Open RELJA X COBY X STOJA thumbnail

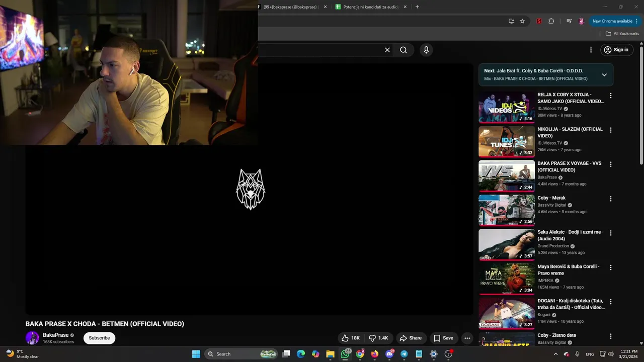click(507, 107)
